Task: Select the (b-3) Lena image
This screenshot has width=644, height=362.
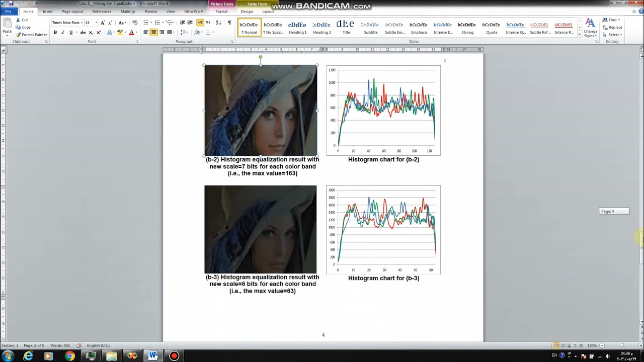Action: coord(261,229)
